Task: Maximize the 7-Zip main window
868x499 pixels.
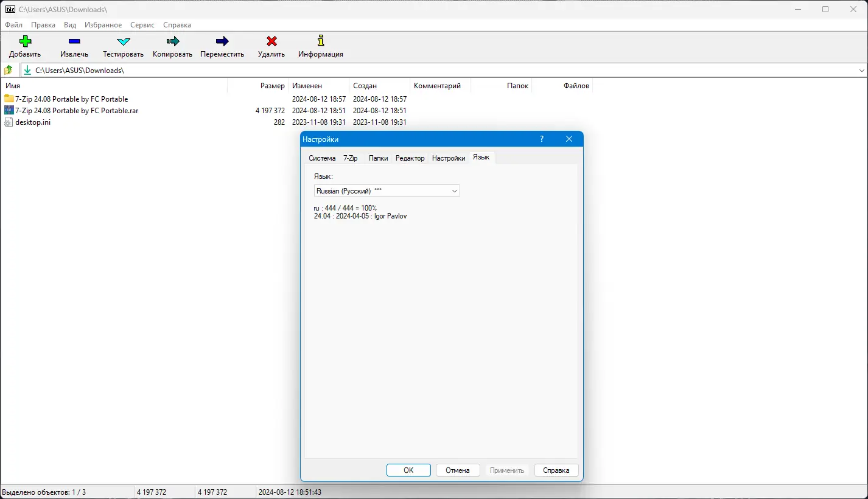Action: (825, 9)
